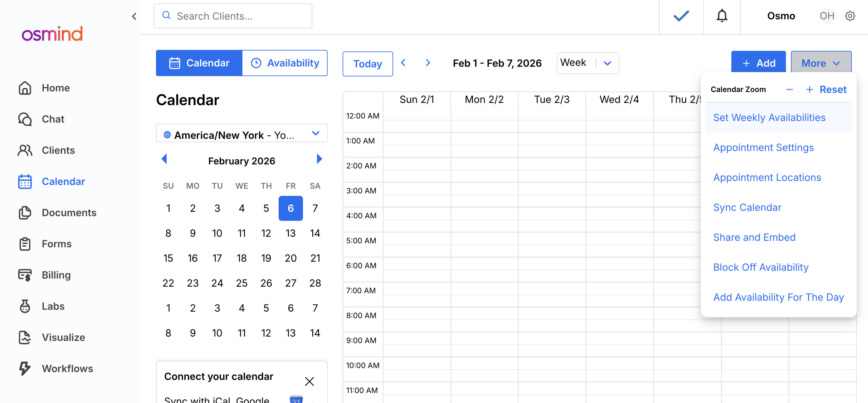This screenshot has width=868, height=403.
Task: Switch to the Availability tab
Action: click(285, 63)
